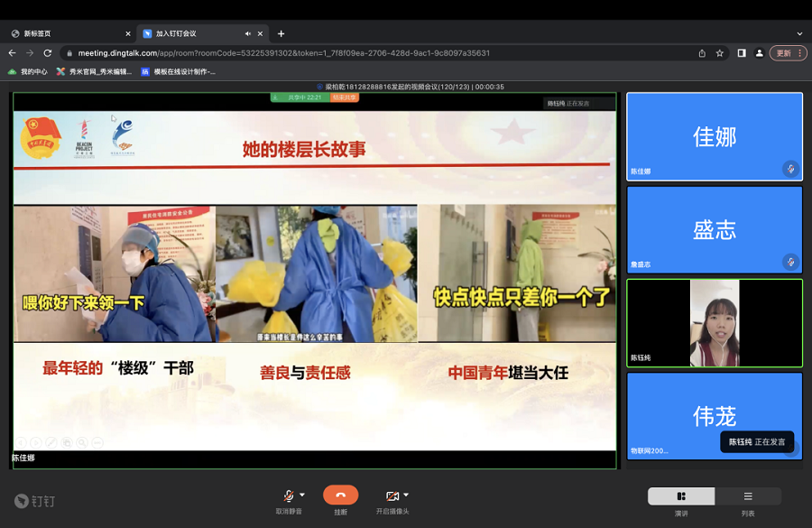Unmute with the microphone icon in bottom bar
Screen dimensions: 812x528
[289, 496]
